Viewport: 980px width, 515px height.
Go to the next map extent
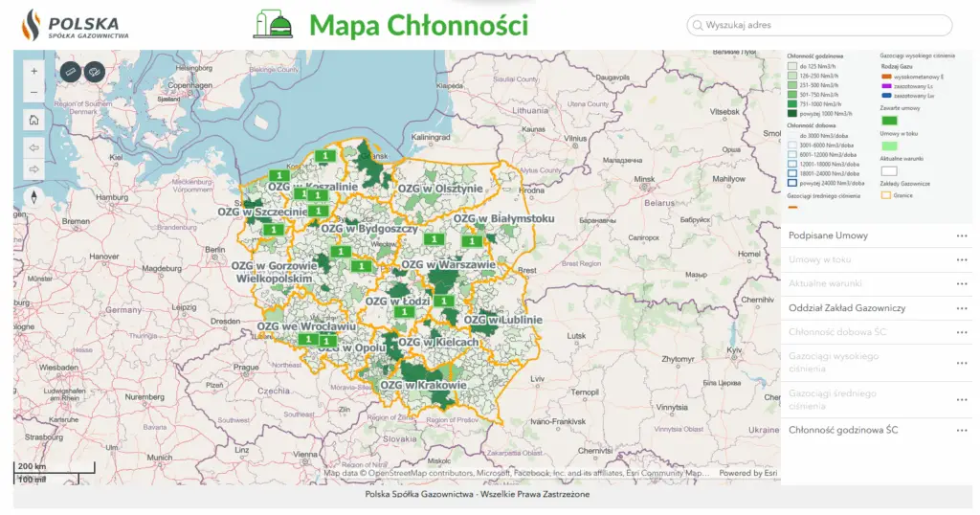tap(34, 169)
